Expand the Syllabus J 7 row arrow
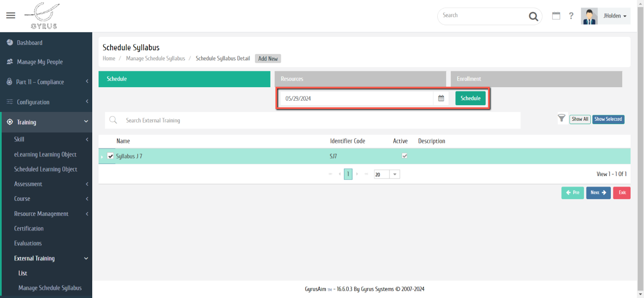 coord(101,157)
